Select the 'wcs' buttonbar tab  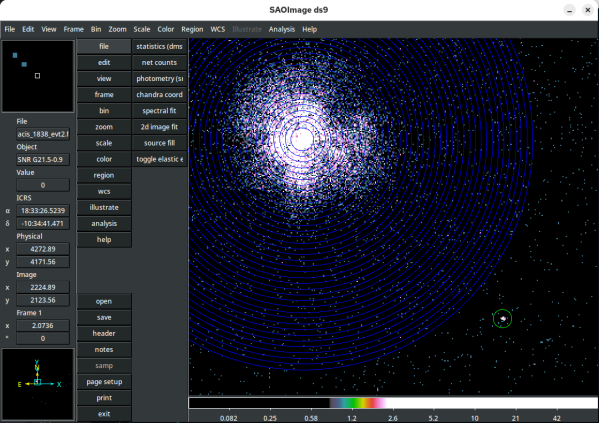(x=104, y=191)
